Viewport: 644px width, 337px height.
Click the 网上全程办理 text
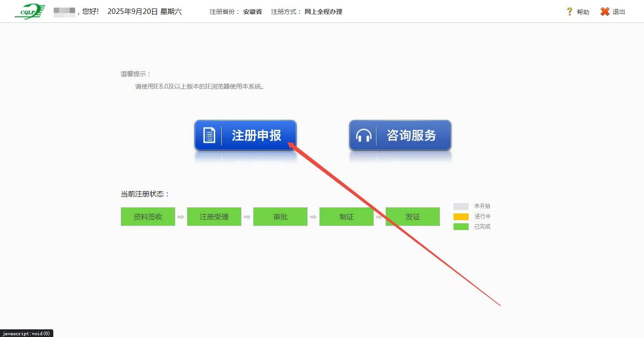[323, 12]
